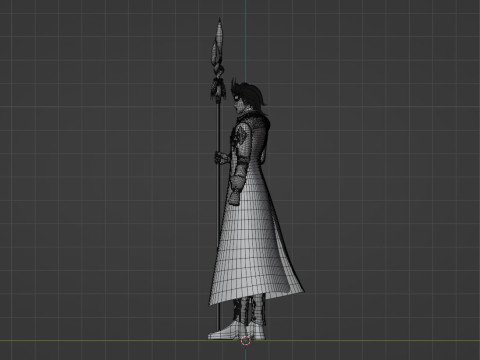Click the character's hair mesh

coord(250,93)
